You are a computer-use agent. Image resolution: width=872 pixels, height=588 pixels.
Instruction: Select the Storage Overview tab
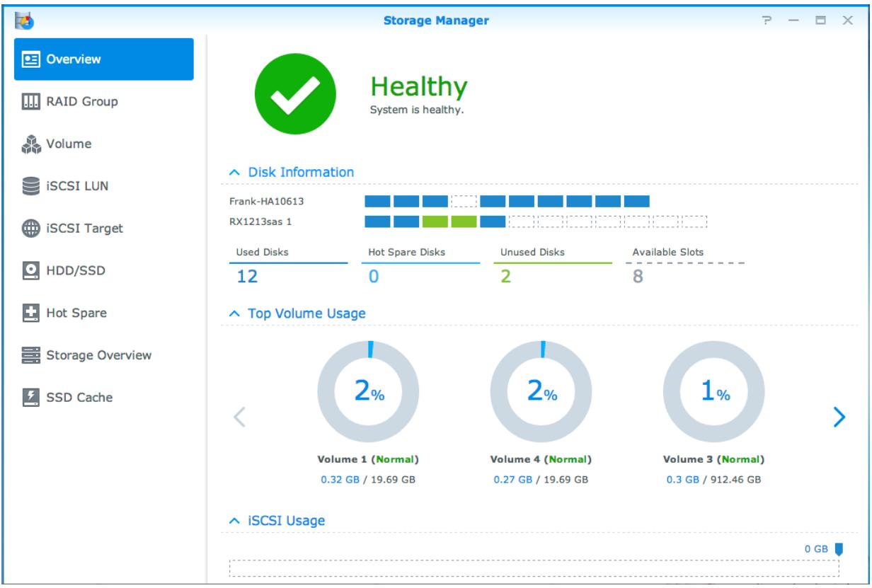(104, 355)
